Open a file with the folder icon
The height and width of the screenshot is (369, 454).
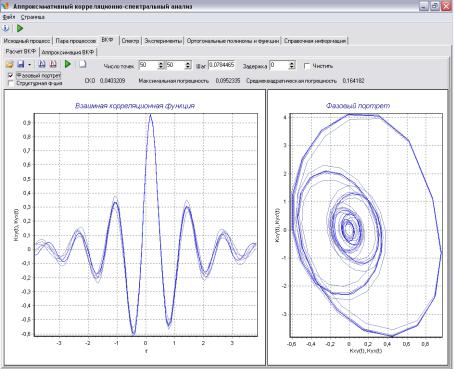(x=9, y=64)
